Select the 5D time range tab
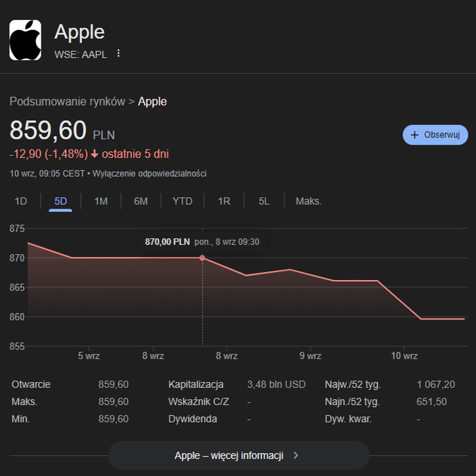The width and height of the screenshot is (476, 476). tap(61, 201)
